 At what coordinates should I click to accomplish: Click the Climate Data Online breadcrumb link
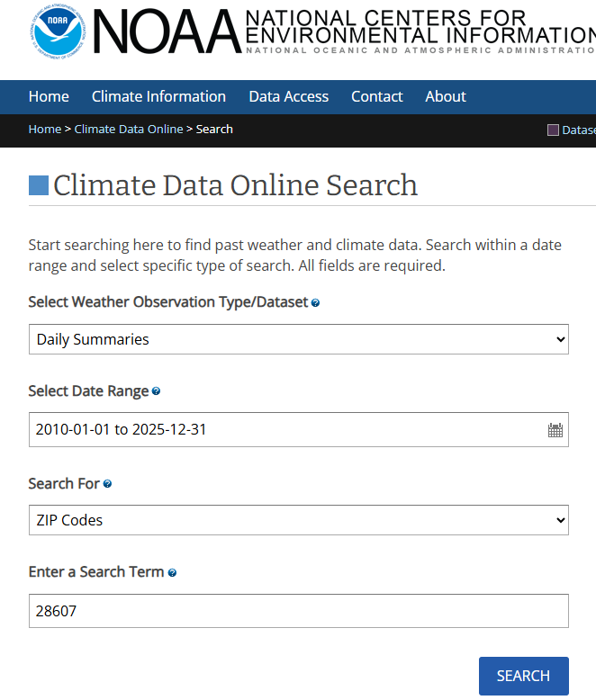pyautogui.click(x=129, y=129)
